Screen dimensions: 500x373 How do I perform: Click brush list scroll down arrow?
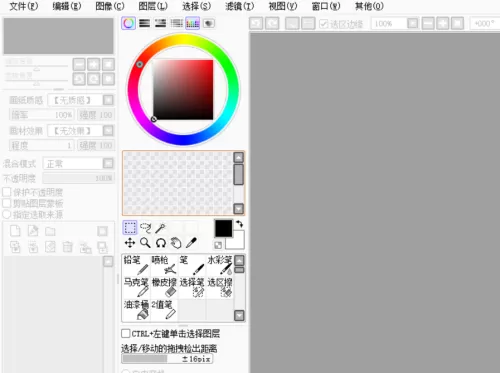click(239, 315)
